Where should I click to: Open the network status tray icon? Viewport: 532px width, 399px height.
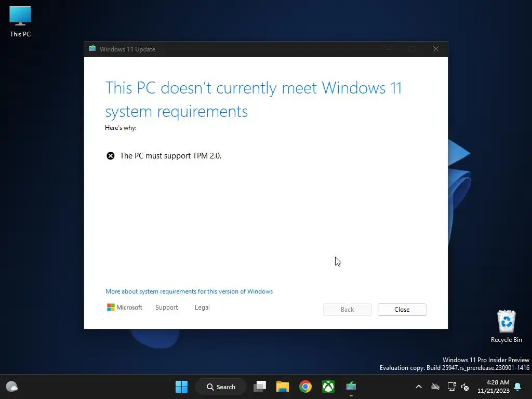click(x=451, y=387)
